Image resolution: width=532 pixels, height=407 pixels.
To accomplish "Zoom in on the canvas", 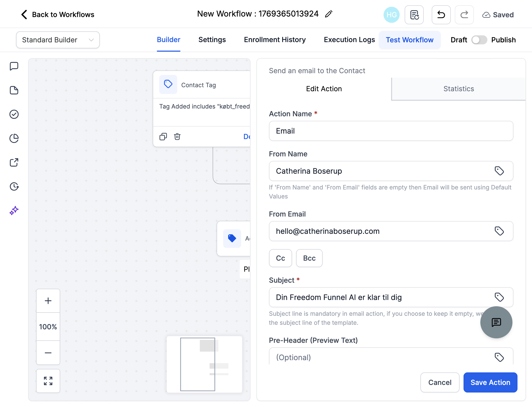I will click(x=48, y=301).
